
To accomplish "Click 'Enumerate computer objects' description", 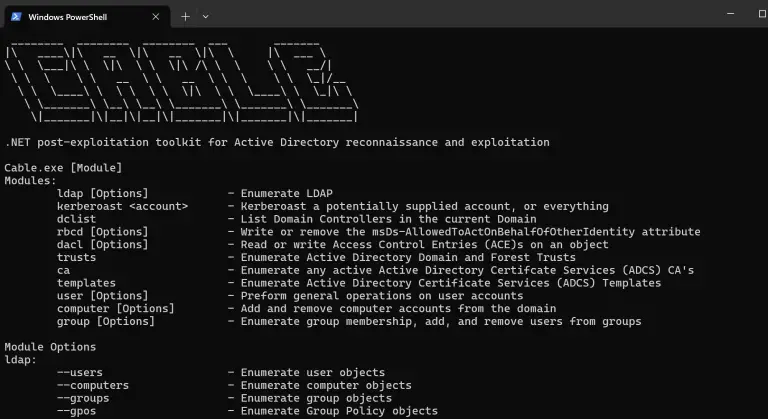I will (x=326, y=385).
